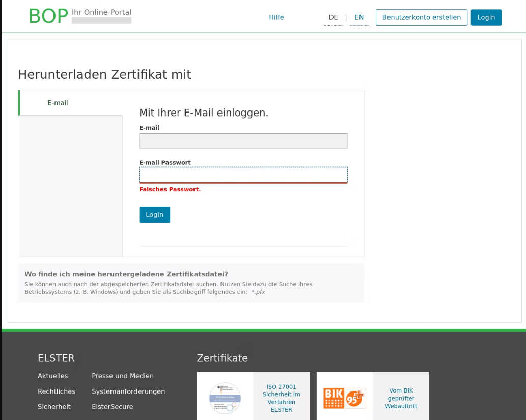Click into the E-mail input field

(243, 141)
